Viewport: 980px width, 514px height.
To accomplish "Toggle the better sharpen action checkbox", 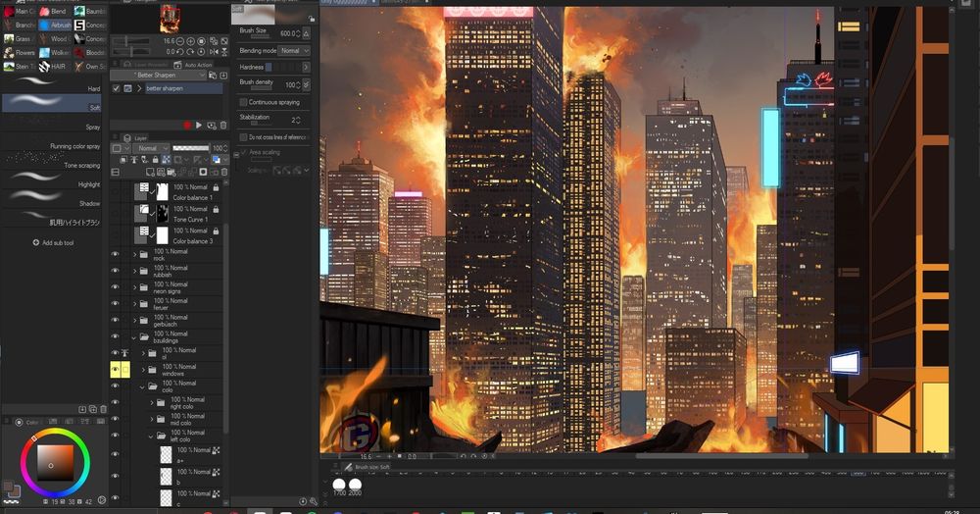I will click(116, 89).
